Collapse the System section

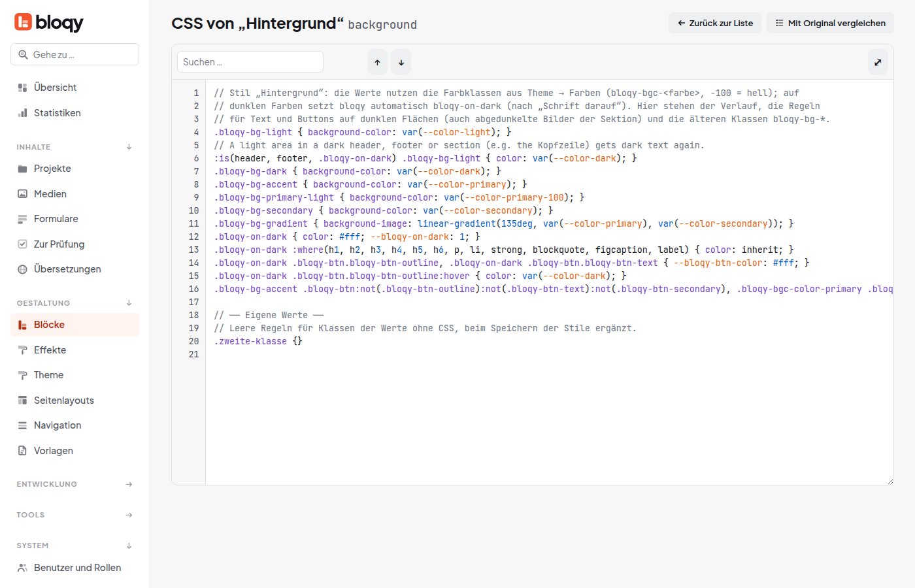pyautogui.click(x=129, y=546)
